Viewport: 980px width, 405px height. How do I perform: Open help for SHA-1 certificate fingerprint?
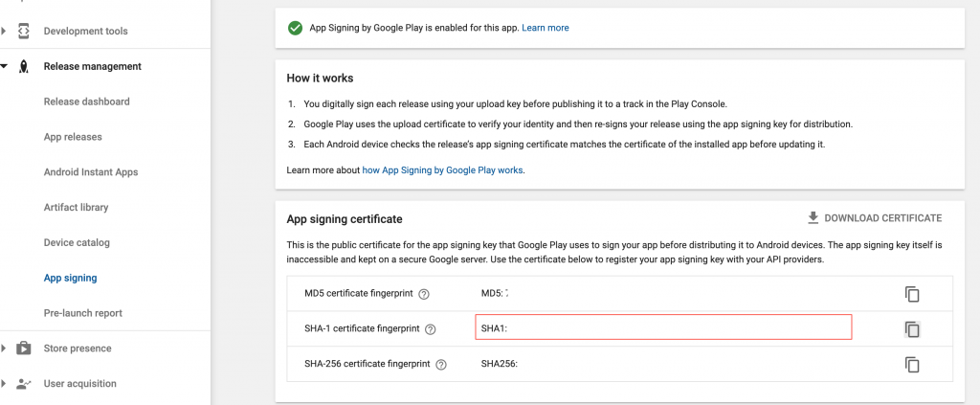(430, 328)
